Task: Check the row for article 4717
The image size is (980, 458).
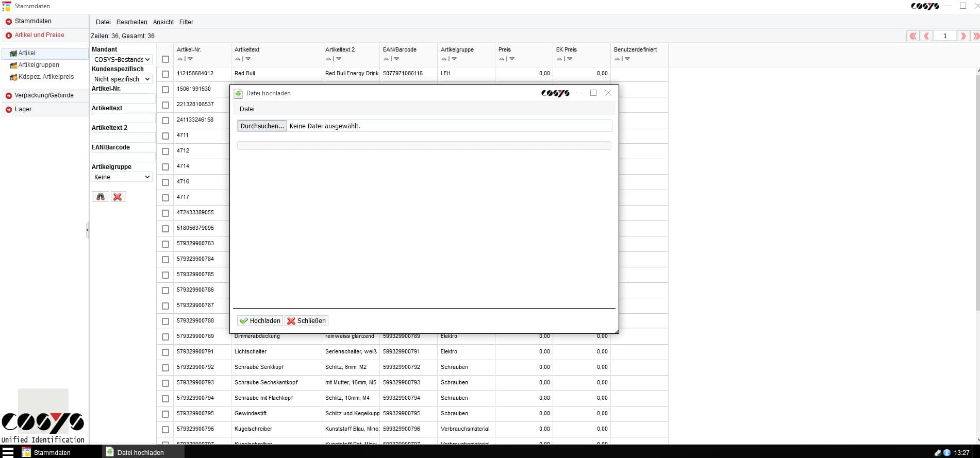Action: [x=165, y=198]
